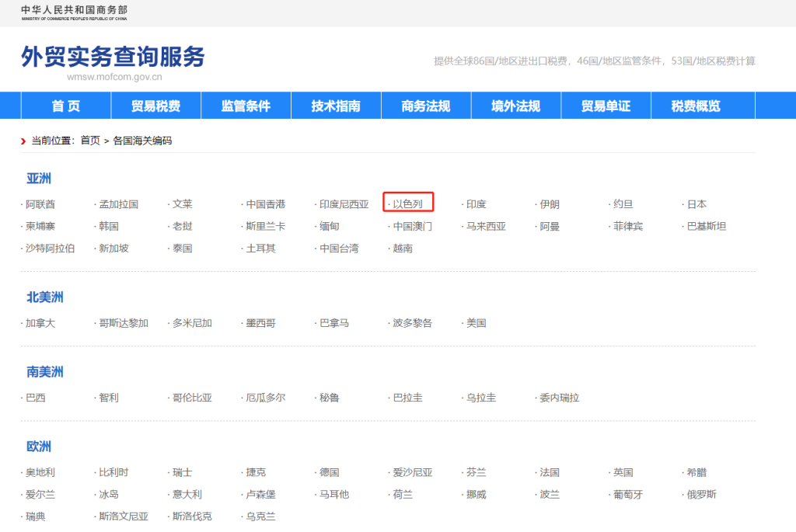This screenshot has width=796, height=532.
Task: Select 秘鲁 country link
Action: tap(329, 398)
